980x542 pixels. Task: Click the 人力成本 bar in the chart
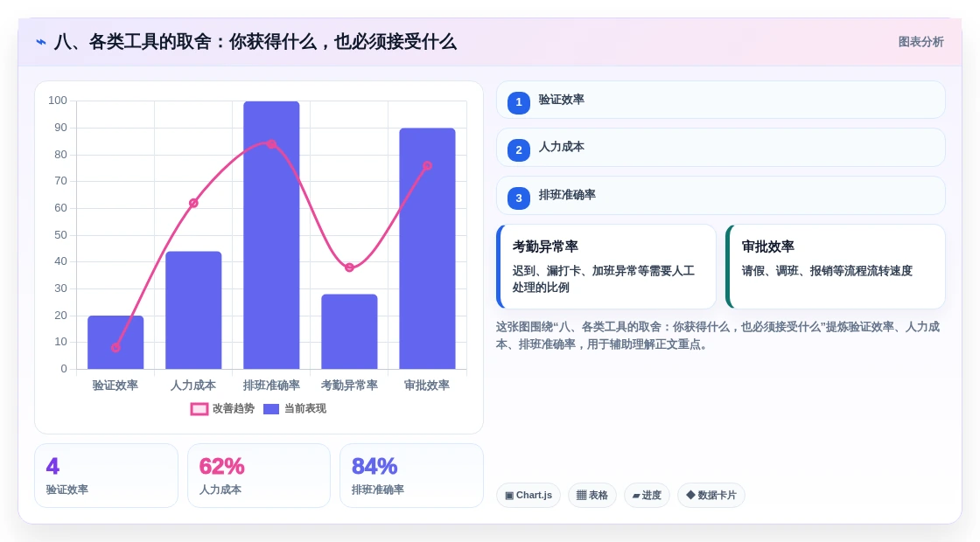click(193, 310)
